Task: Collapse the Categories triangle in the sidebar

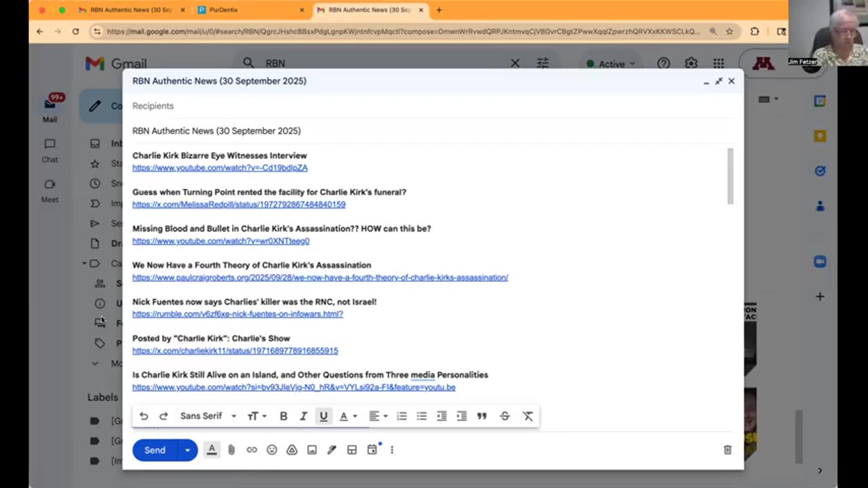Action: [x=85, y=264]
